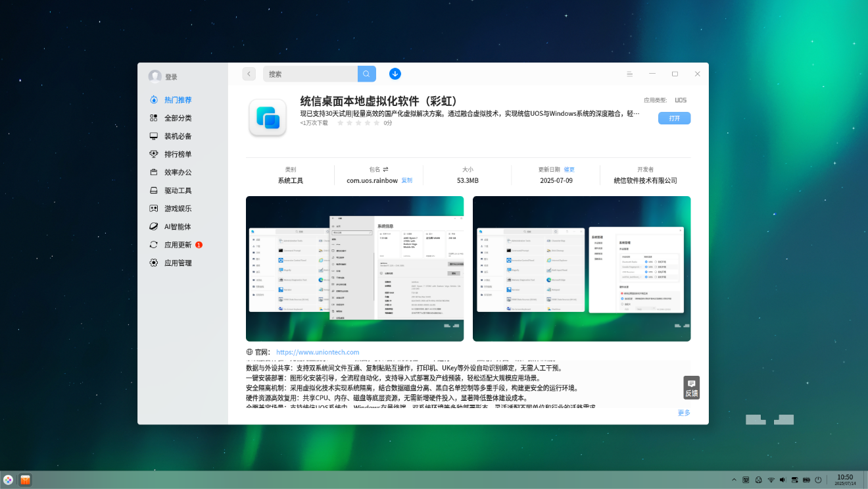Expand description with 更多 link
Image resolution: width=868 pixels, height=489 pixels.
(x=684, y=413)
